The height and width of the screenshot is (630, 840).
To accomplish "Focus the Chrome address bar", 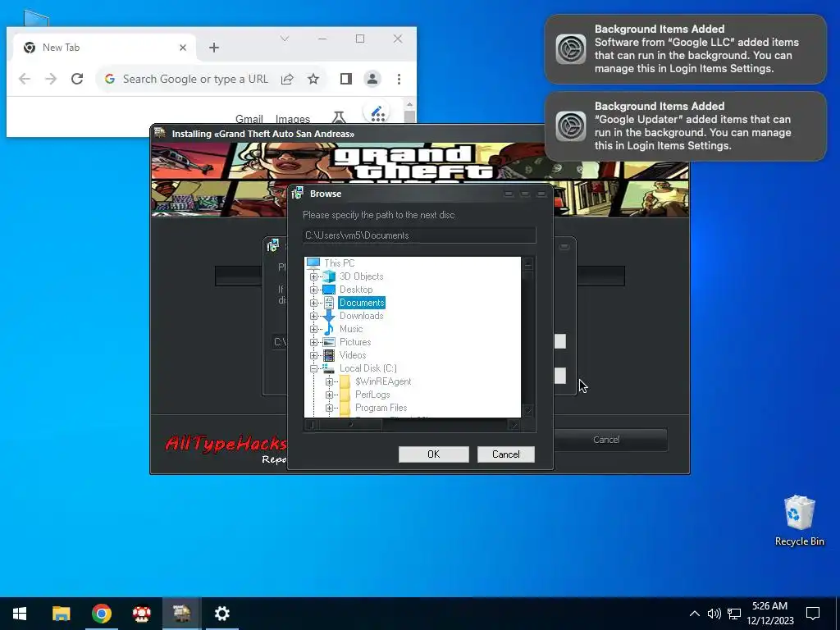I will click(195, 80).
